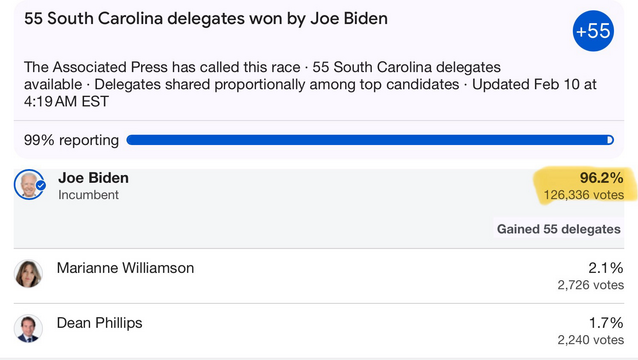
Task: Click Joe Biden's profile photo
Action: click(29, 185)
